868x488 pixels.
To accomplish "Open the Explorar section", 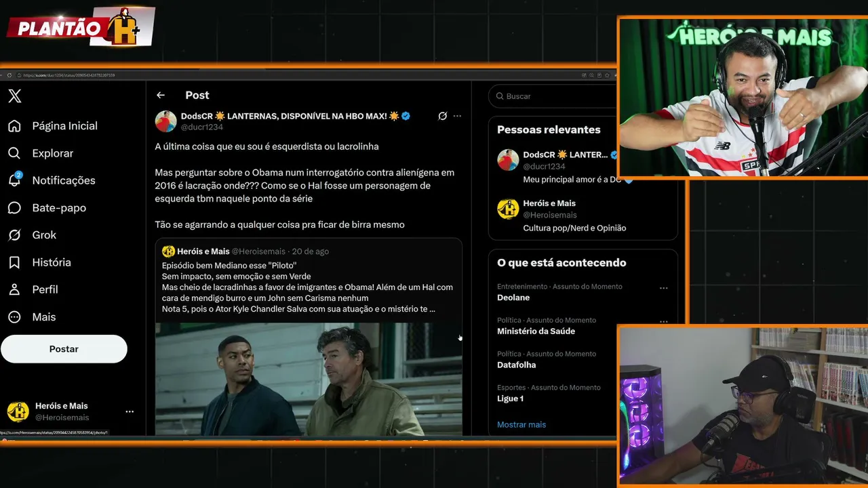I will tap(41, 153).
